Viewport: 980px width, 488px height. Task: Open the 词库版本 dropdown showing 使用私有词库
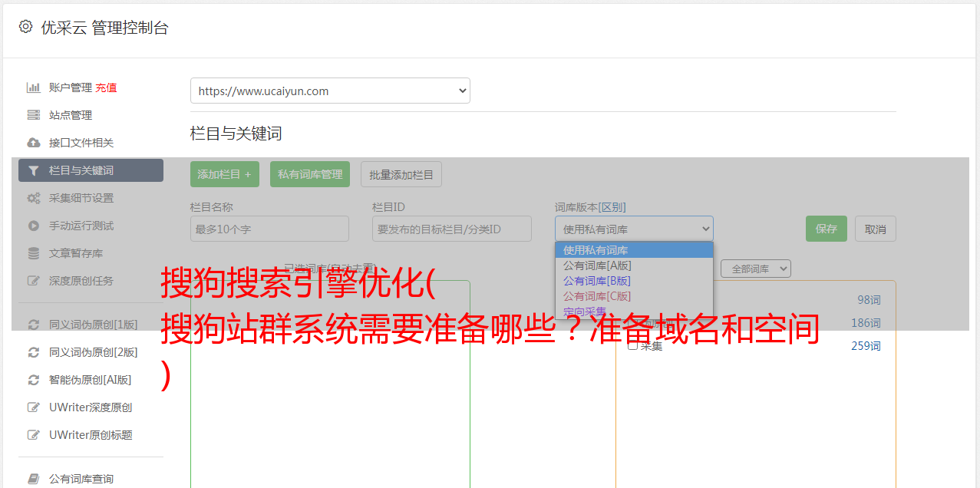tap(634, 229)
